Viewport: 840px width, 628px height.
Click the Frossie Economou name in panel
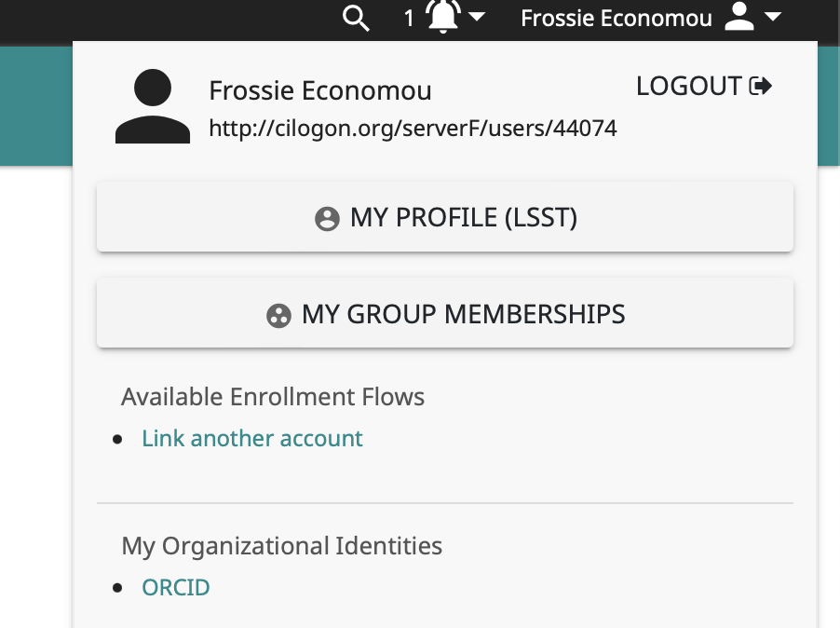click(320, 91)
